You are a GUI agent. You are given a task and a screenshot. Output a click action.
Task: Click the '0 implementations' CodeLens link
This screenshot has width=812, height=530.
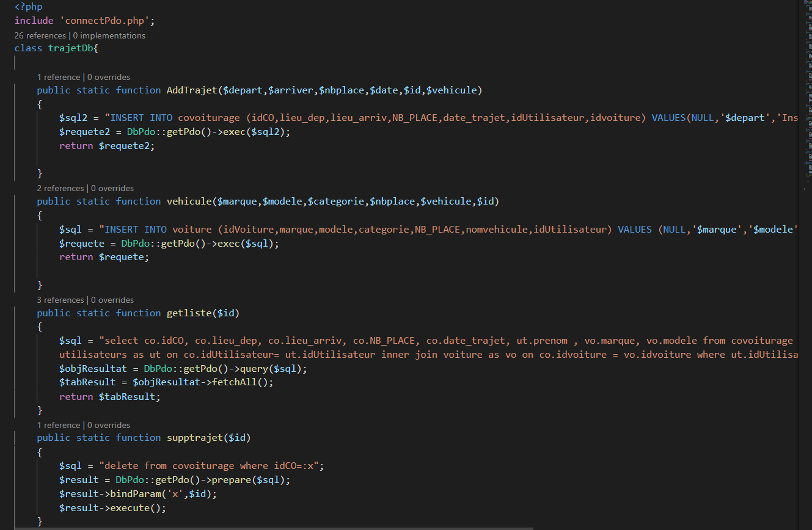tap(109, 35)
